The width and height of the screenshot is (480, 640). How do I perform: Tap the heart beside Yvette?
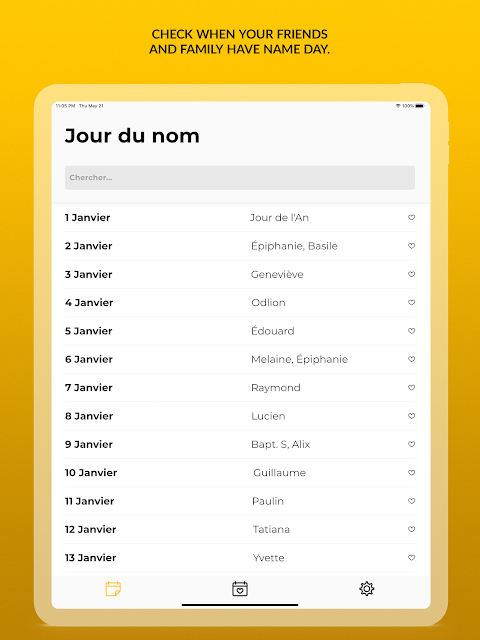tap(411, 558)
